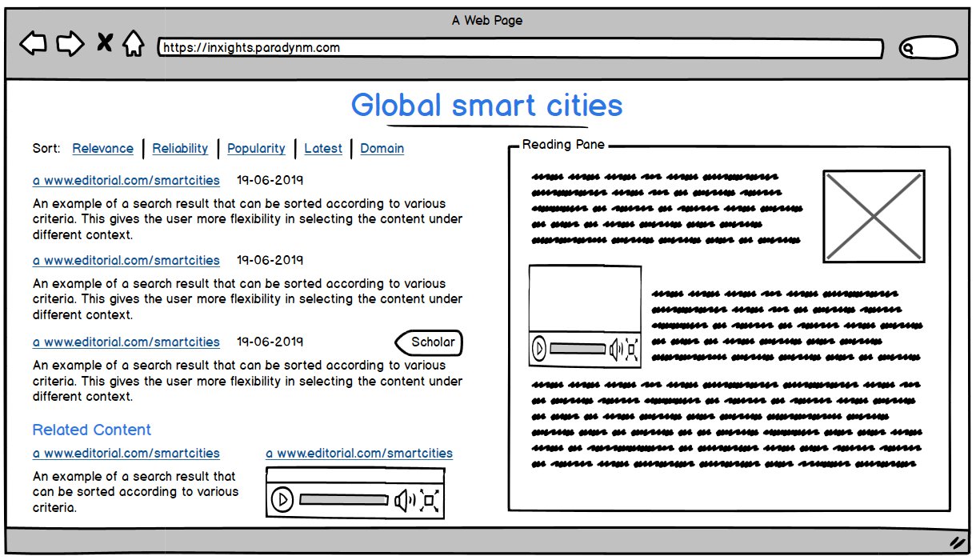Click the A Web Page title text
The width and height of the screenshot is (976, 560).
point(487,21)
